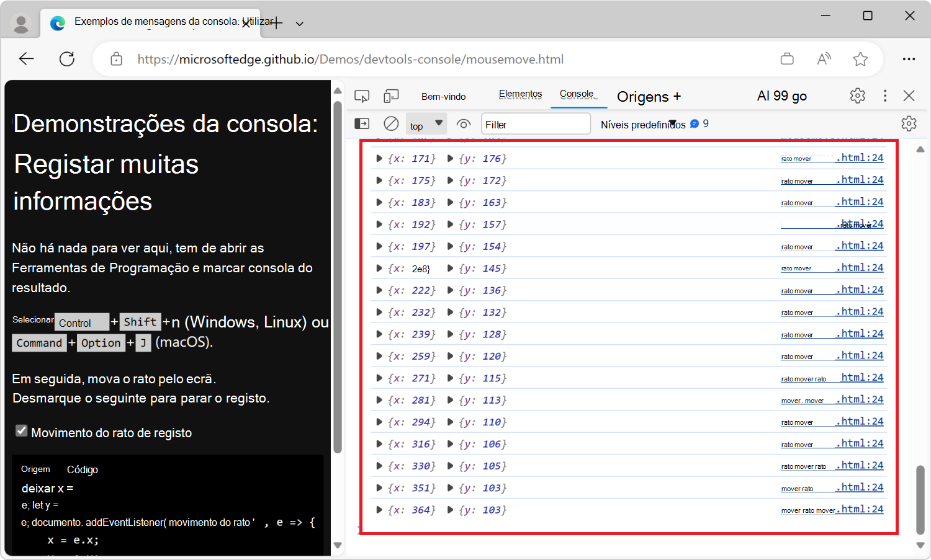Open browser Settings and more menu
This screenshot has width=931, height=560.
909,59
